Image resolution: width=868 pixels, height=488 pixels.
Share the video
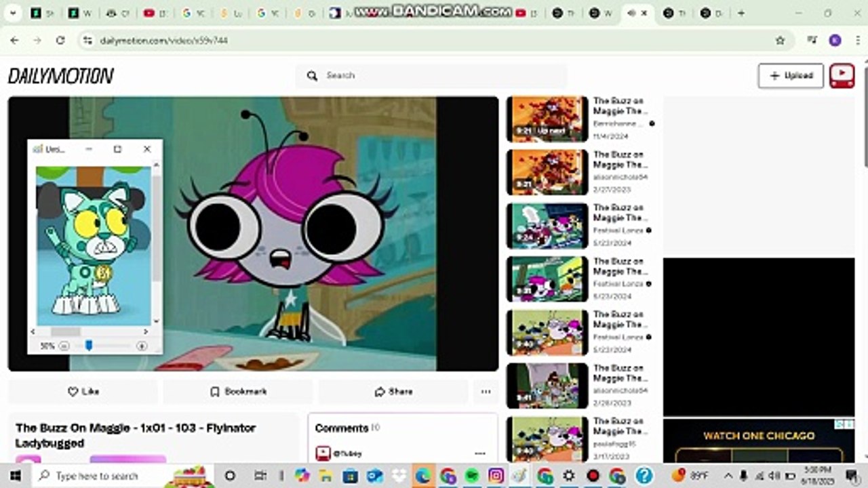click(x=393, y=392)
